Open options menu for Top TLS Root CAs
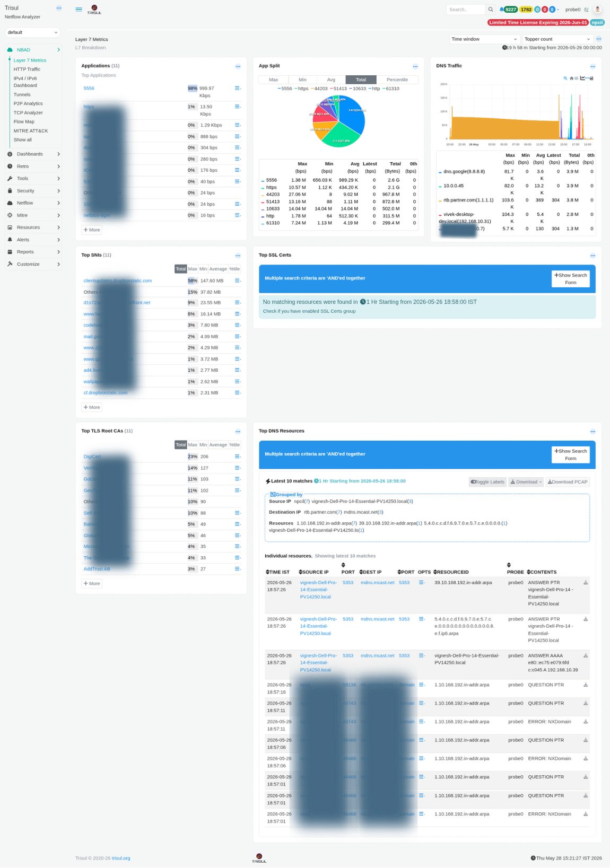The width and height of the screenshot is (610, 868). (238, 432)
